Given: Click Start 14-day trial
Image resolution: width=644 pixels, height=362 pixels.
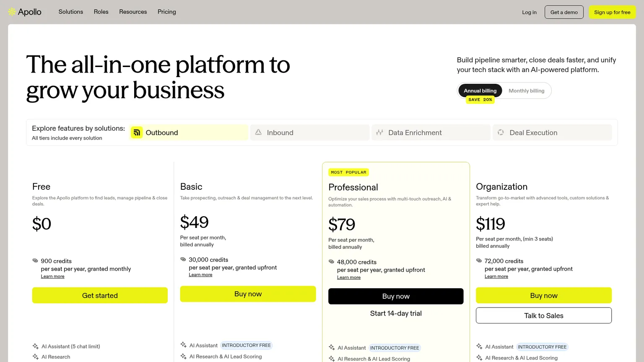Looking at the screenshot, I should click(396, 313).
